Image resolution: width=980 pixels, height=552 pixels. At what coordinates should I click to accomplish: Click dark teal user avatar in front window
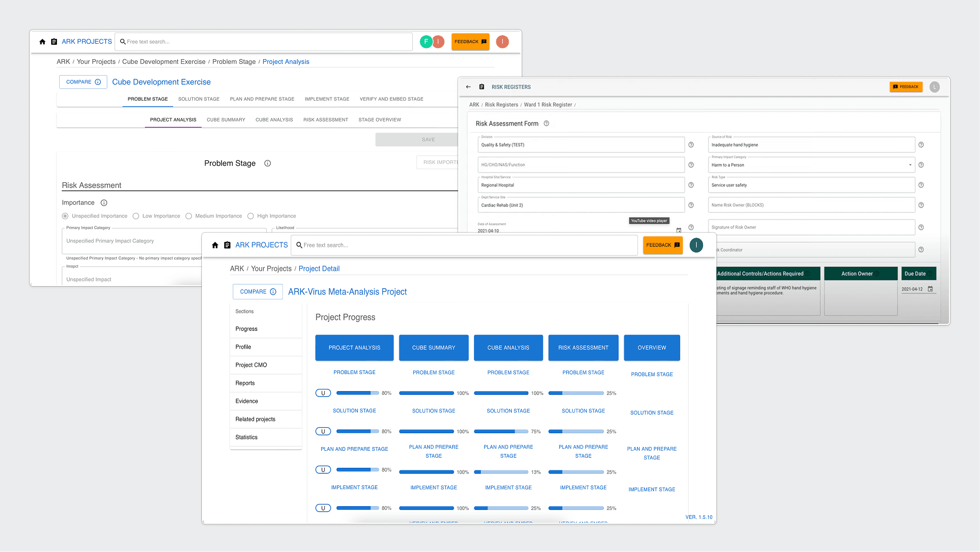696,245
